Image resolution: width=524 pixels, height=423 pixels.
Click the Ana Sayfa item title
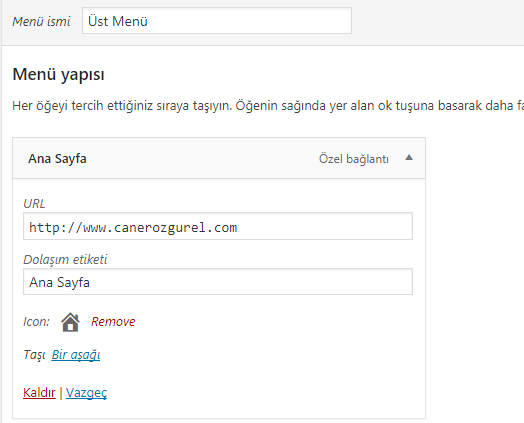57,158
